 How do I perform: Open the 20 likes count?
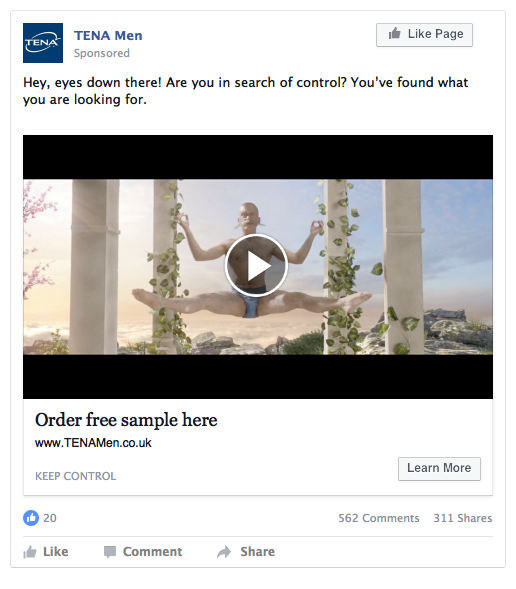click(50, 518)
